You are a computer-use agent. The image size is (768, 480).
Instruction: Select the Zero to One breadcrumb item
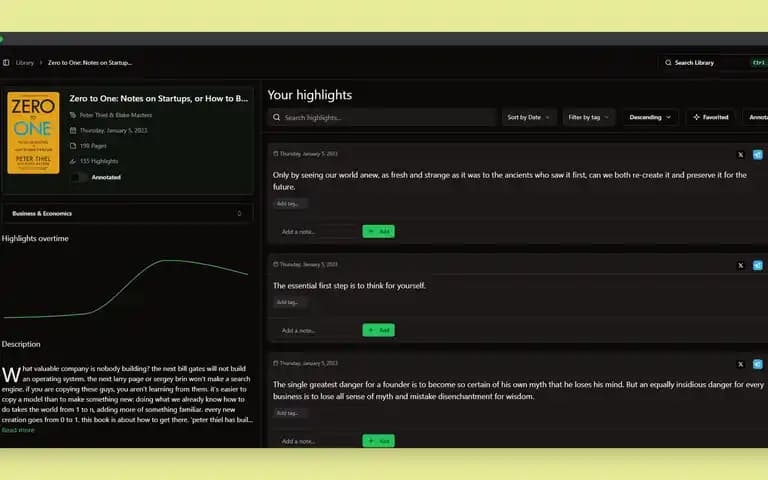click(90, 63)
